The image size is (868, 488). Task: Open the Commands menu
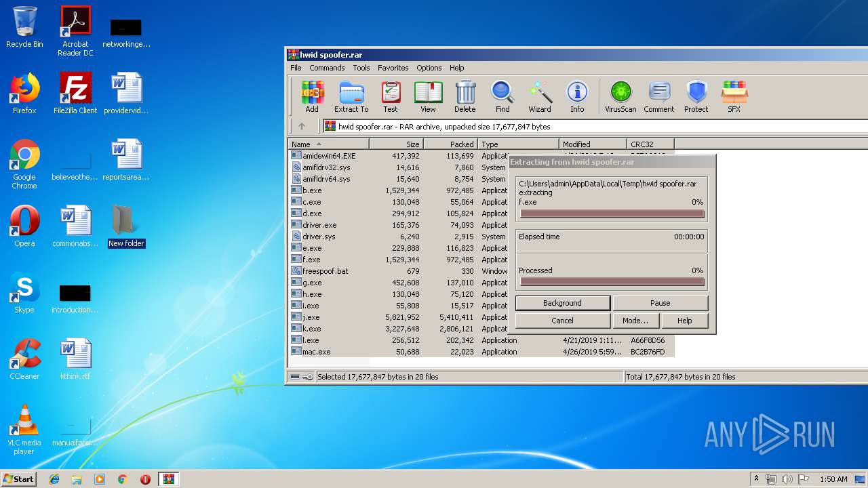click(327, 68)
